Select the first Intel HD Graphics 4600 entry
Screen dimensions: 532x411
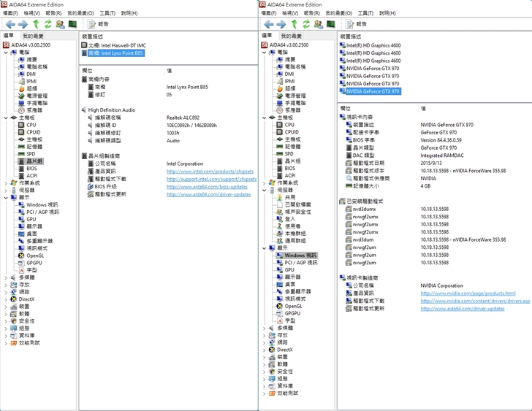[x=373, y=45]
